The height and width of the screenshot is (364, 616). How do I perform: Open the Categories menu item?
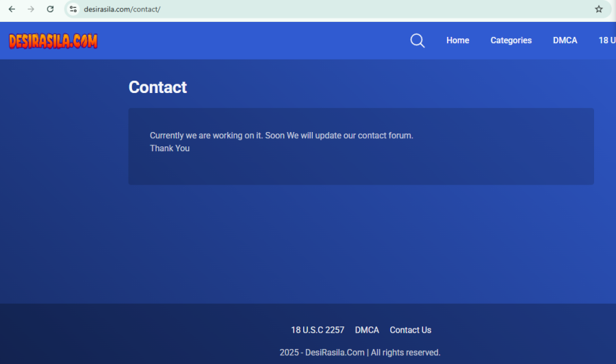[511, 40]
